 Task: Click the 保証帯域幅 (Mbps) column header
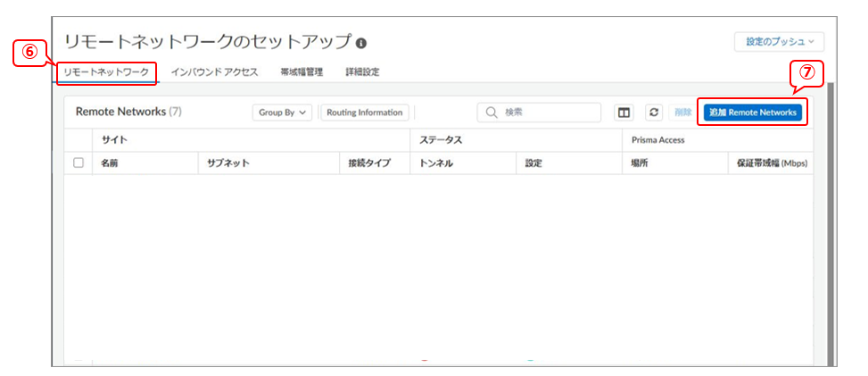[x=773, y=163]
